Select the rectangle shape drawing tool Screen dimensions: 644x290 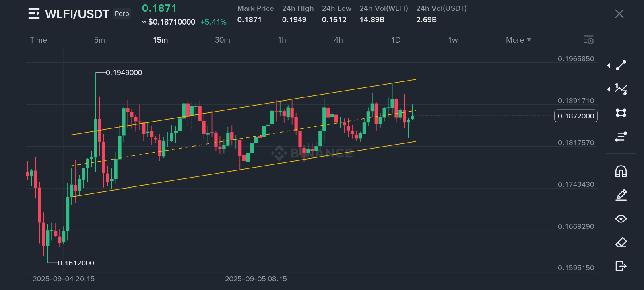[621, 113]
